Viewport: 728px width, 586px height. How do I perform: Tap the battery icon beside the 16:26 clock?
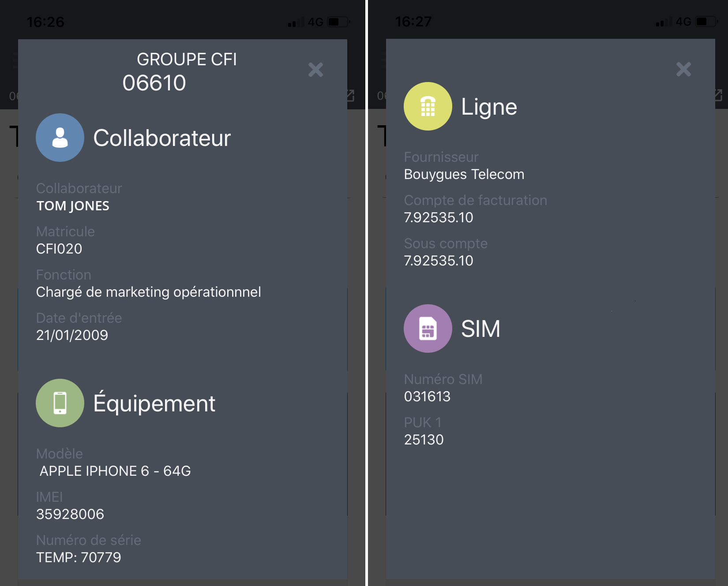coord(338,22)
